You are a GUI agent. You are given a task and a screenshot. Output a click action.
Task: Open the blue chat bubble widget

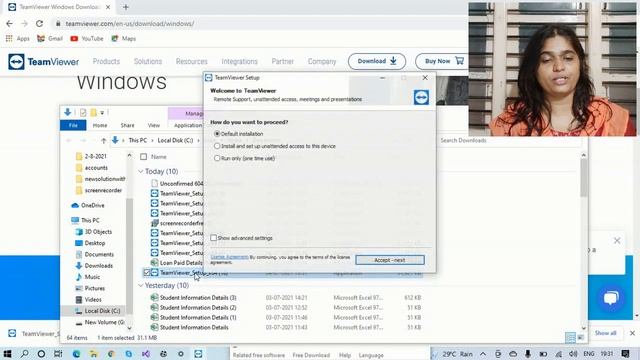point(611,298)
